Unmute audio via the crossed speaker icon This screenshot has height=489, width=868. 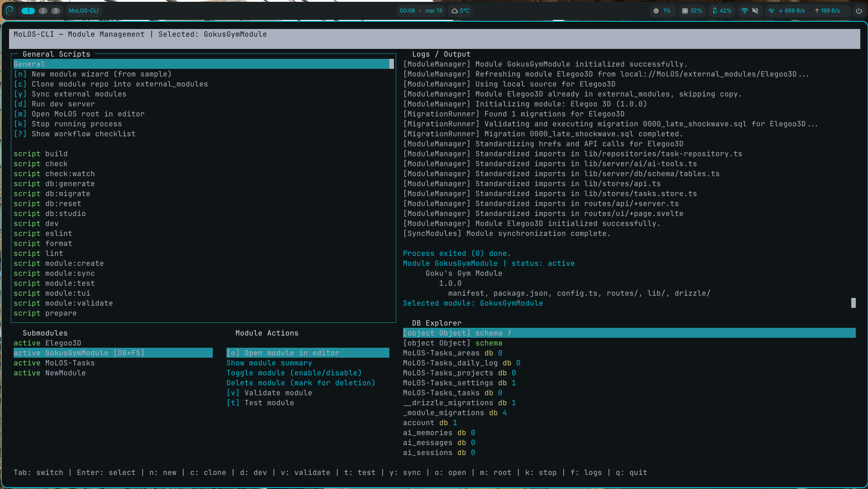pyautogui.click(x=755, y=11)
